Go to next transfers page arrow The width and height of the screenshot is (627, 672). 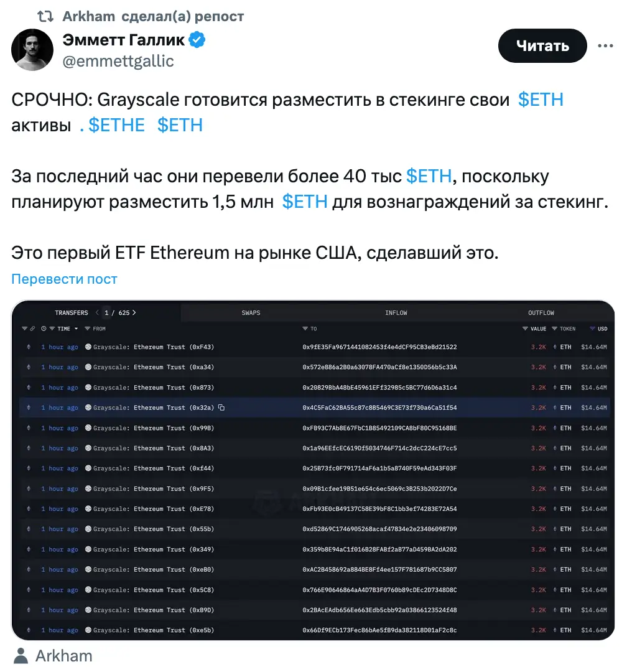[x=134, y=313]
